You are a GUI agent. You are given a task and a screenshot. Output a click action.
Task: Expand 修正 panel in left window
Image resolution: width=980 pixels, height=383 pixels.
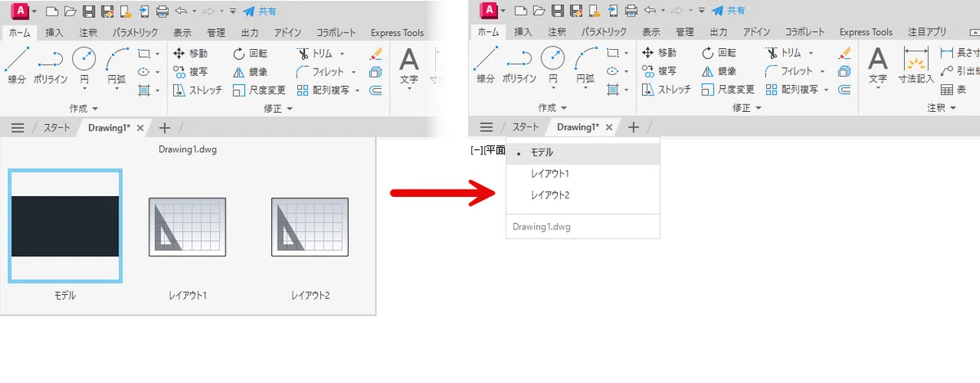click(x=278, y=108)
